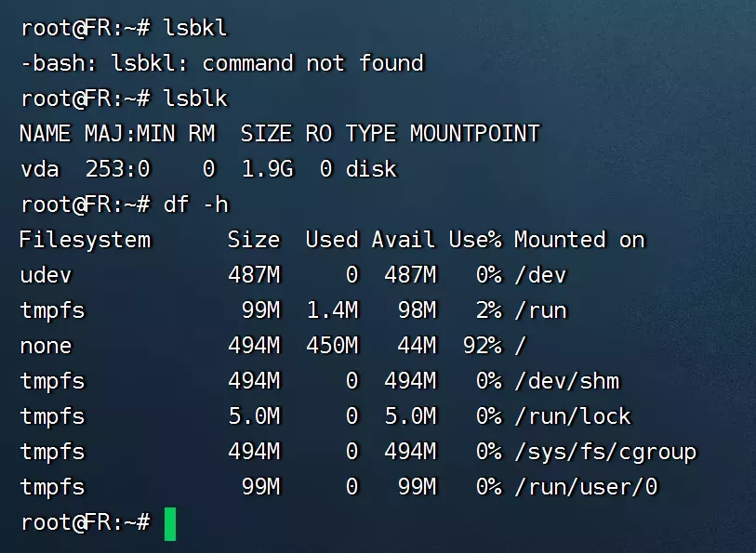Click the /run/lock mount path
This screenshot has width=756, height=553.
coord(573,416)
